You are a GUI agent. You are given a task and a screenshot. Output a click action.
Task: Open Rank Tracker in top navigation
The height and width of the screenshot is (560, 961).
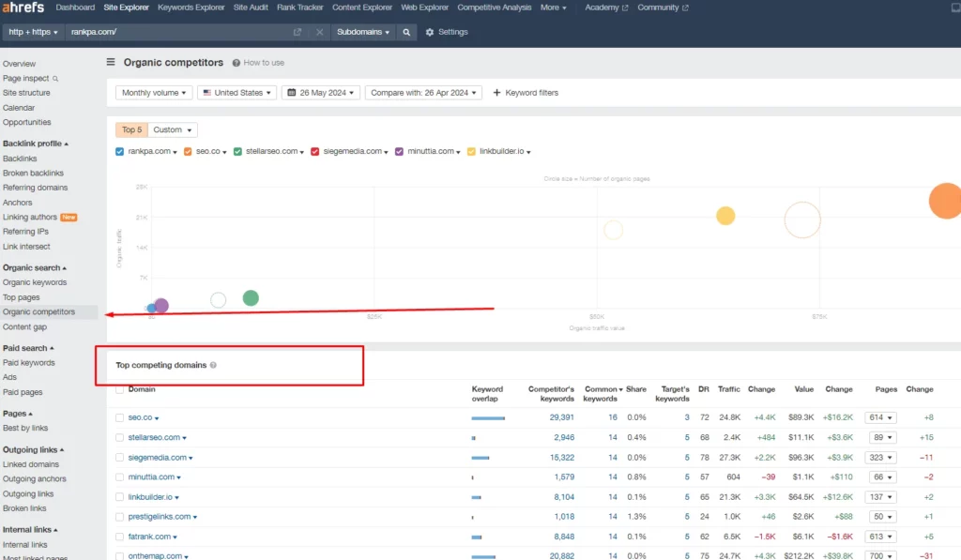click(x=299, y=8)
